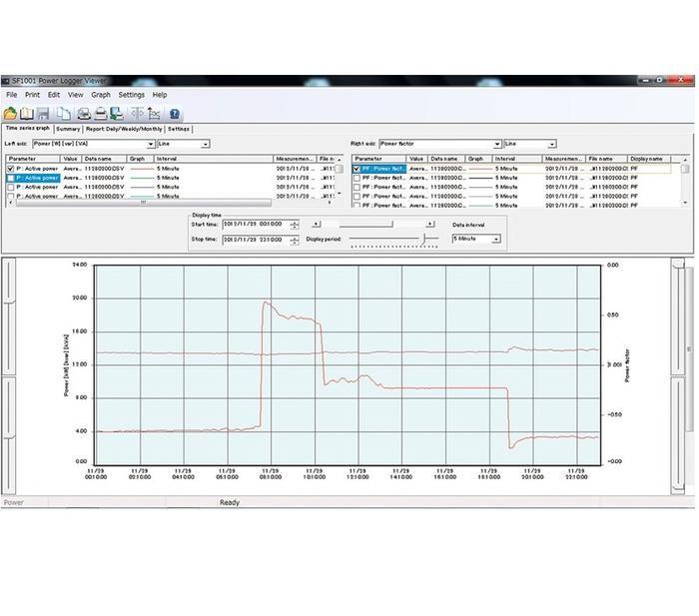Click the rightmost graph axis toolbar icon
Viewport: 699px width, 616px height.
pos(154,114)
